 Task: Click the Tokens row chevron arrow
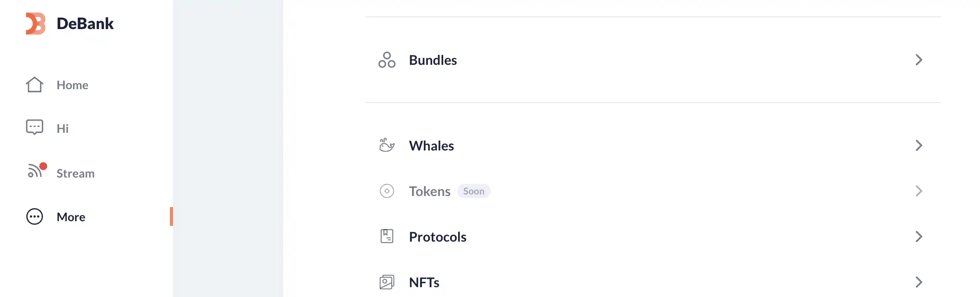coord(919,191)
